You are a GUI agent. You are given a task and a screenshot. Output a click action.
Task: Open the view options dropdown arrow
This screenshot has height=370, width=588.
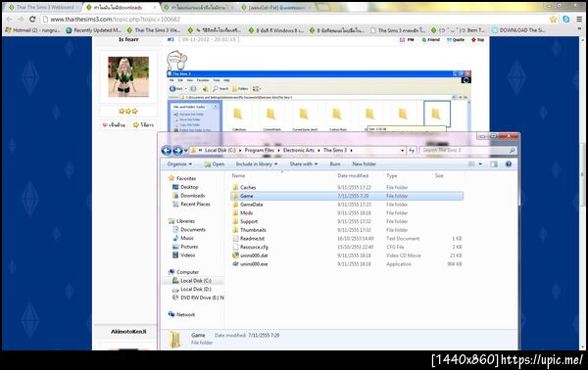point(480,164)
